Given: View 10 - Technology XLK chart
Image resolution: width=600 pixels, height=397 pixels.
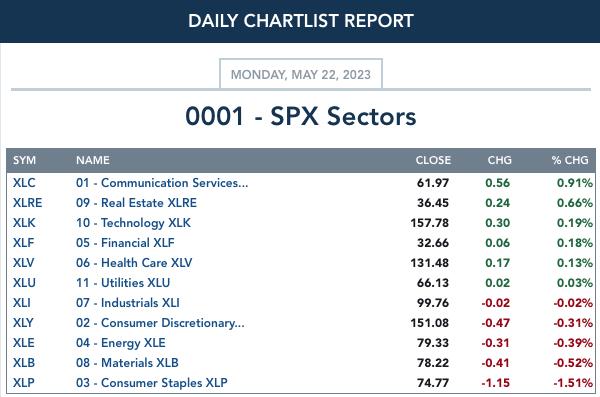Looking at the screenshot, I should [x=133, y=223].
